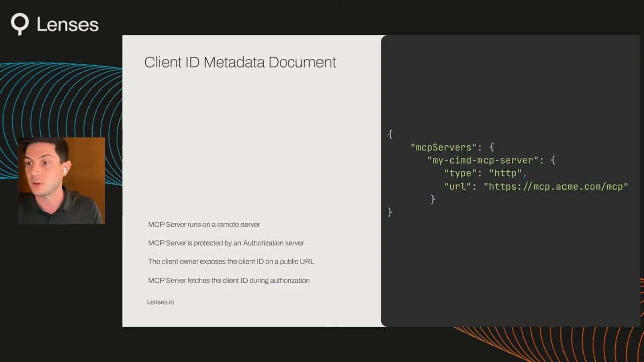Open the Lenses.io footer link
Image resolution: width=644 pixels, height=362 pixels.
coord(160,302)
